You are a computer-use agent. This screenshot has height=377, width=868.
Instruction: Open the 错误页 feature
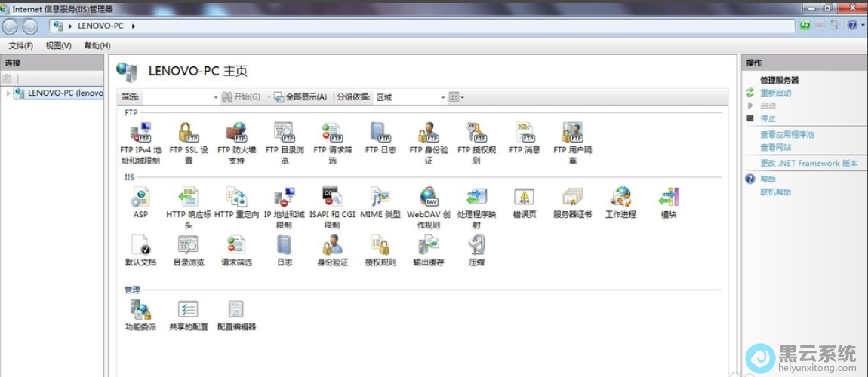coord(525,198)
